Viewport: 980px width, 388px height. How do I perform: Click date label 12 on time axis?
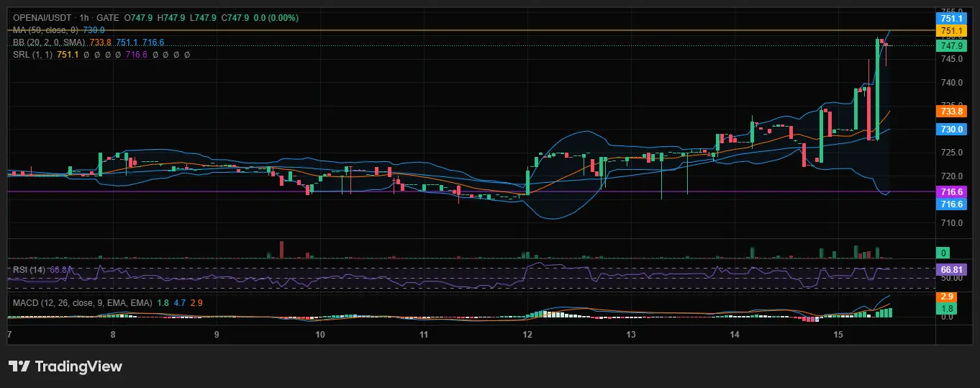527,335
